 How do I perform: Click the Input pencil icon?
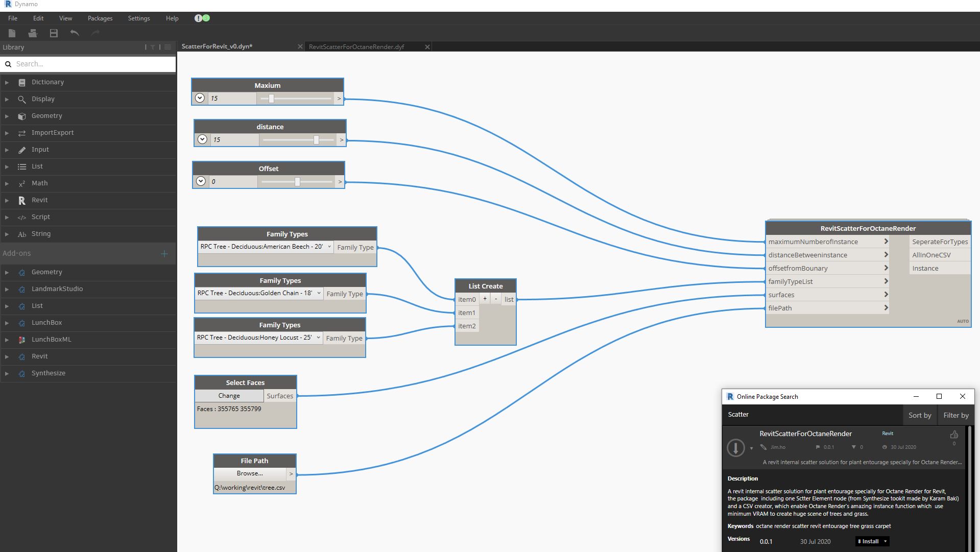coord(22,150)
